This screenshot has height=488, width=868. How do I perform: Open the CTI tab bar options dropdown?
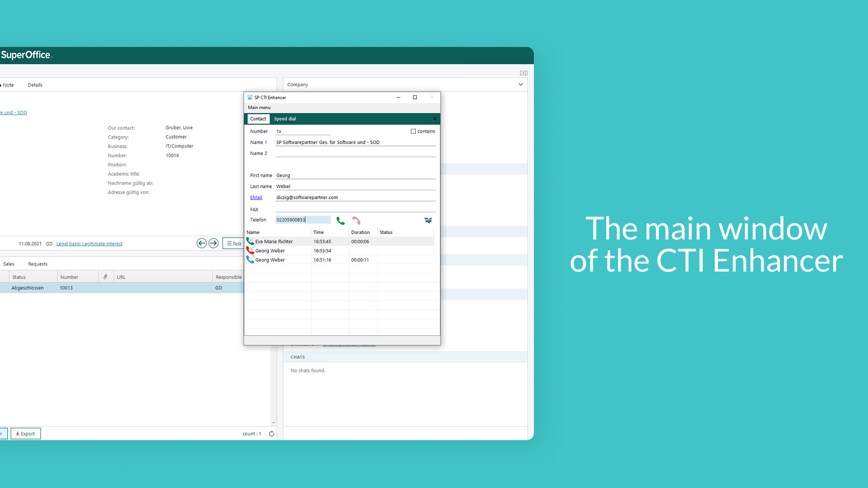pos(435,119)
